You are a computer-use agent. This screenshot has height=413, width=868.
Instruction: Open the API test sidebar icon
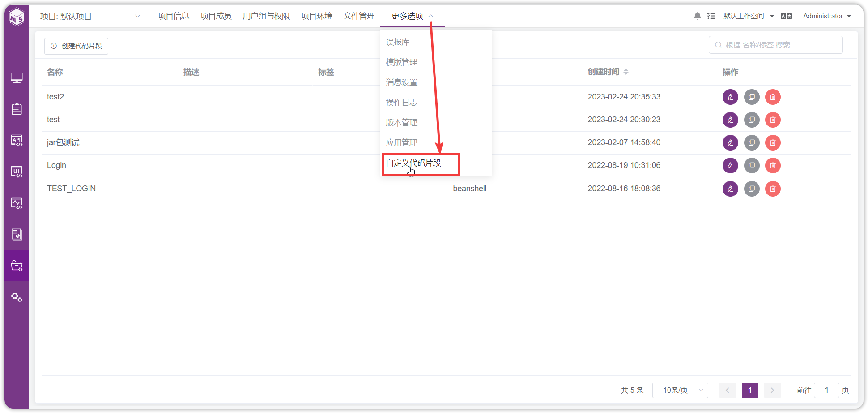tap(17, 141)
